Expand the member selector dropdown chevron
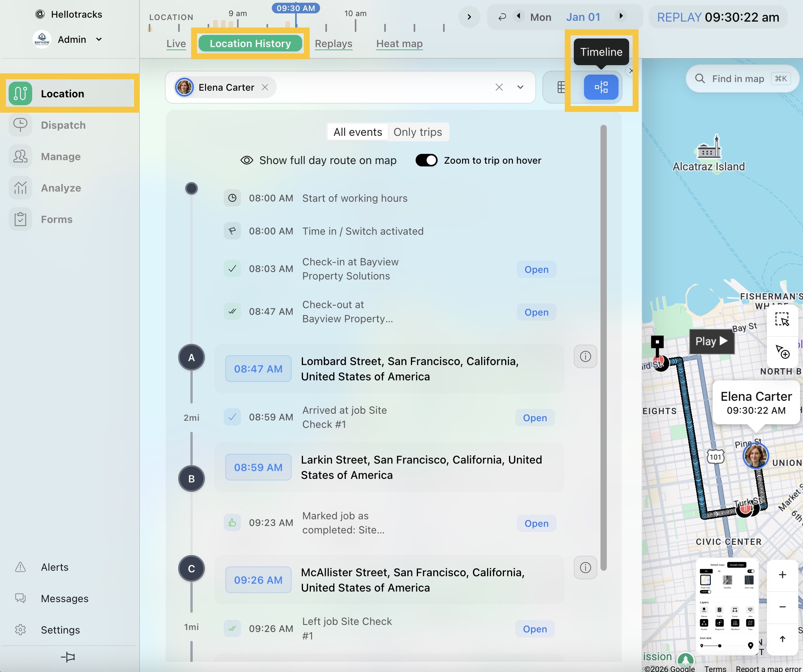This screenshot has height=672, width=803. point(520,87)
